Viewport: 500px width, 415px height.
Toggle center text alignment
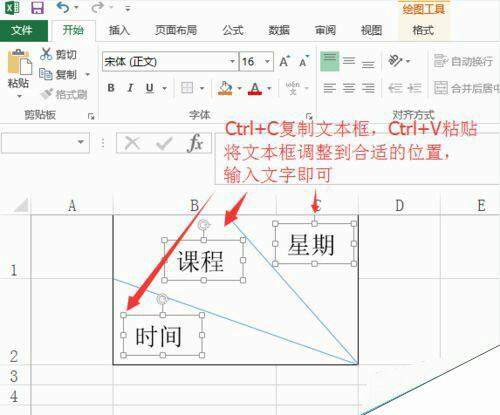349,88
